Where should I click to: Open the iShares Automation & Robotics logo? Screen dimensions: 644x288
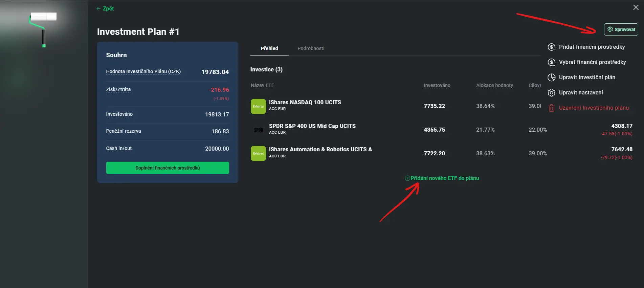258,153
